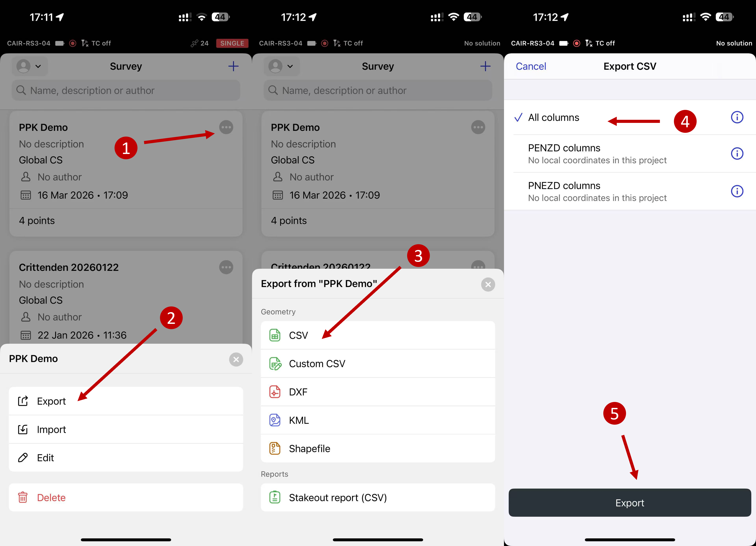Tap the plus icon in the left Survey header

tap(233, 66)
